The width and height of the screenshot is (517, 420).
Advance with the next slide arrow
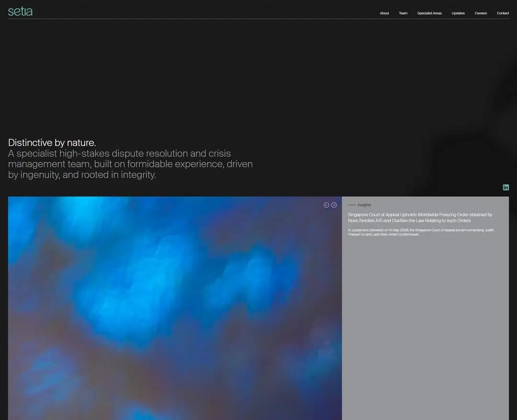[334, 205]
